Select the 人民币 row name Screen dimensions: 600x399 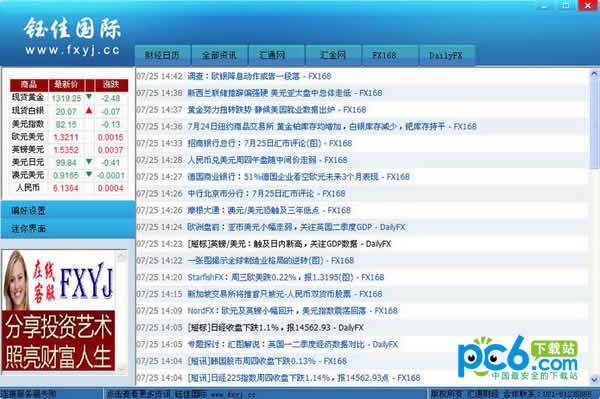pyautogui.click(x=28, y=188)
